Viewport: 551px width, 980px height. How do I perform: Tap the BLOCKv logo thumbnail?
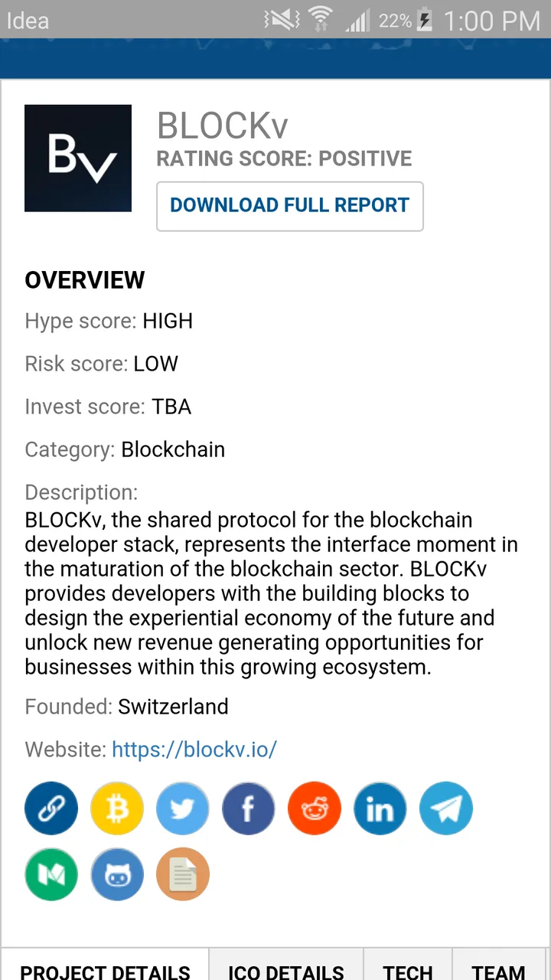click(x=78, y=158)
